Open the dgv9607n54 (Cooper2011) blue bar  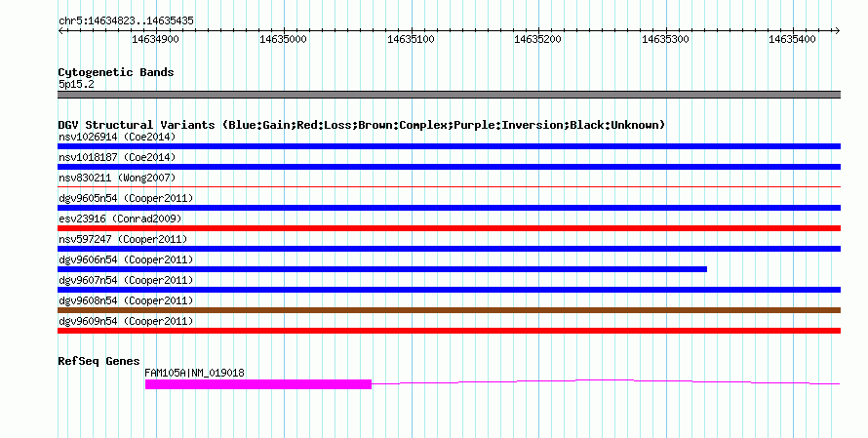pos(449,290)
